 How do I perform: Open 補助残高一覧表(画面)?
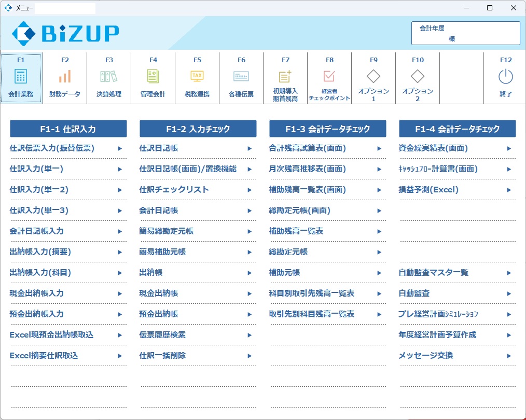307,190
